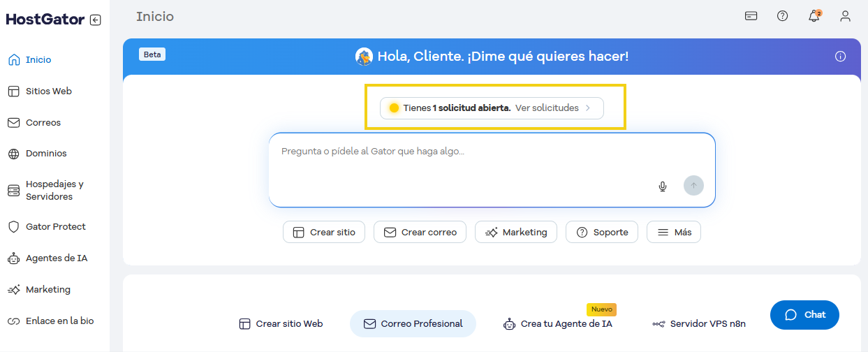Viewport: 868px width, 352px height.
Task: Open the Chat support button
Action: pos(804,315)
